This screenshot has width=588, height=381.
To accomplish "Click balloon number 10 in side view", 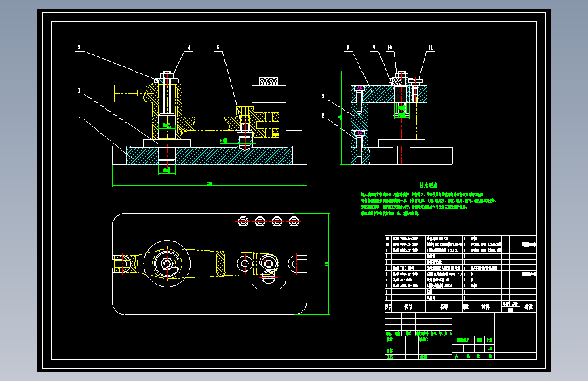I will tap(390, 48).
